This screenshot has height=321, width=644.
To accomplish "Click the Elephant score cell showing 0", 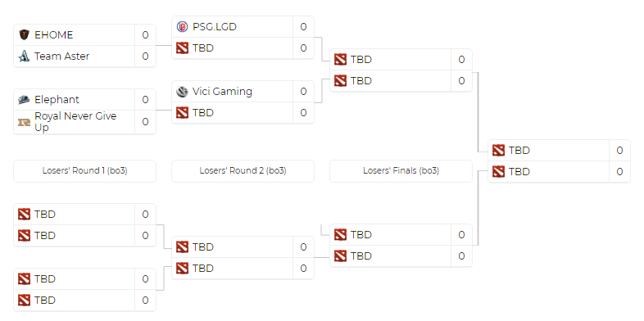I will click(x=145, y=99).
